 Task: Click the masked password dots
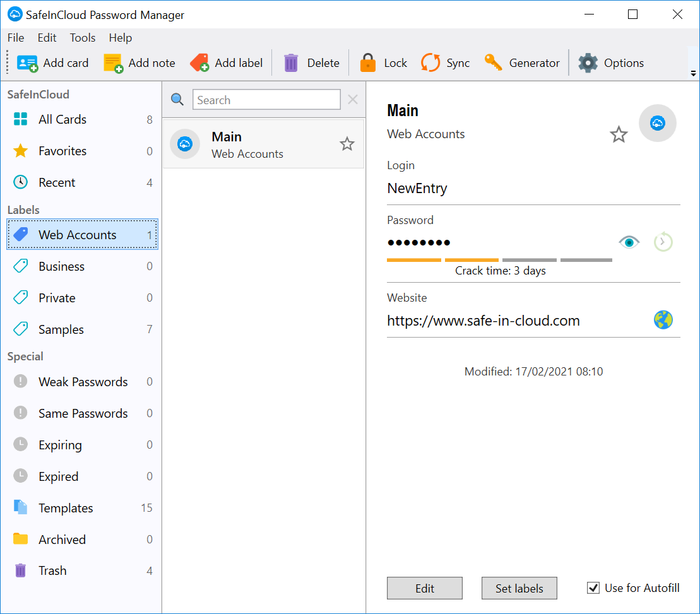[x=418, y=242]
